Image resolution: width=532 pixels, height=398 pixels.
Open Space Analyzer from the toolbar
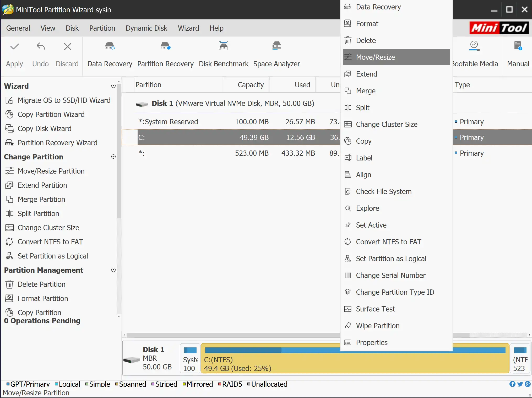(x=276, y=55)
